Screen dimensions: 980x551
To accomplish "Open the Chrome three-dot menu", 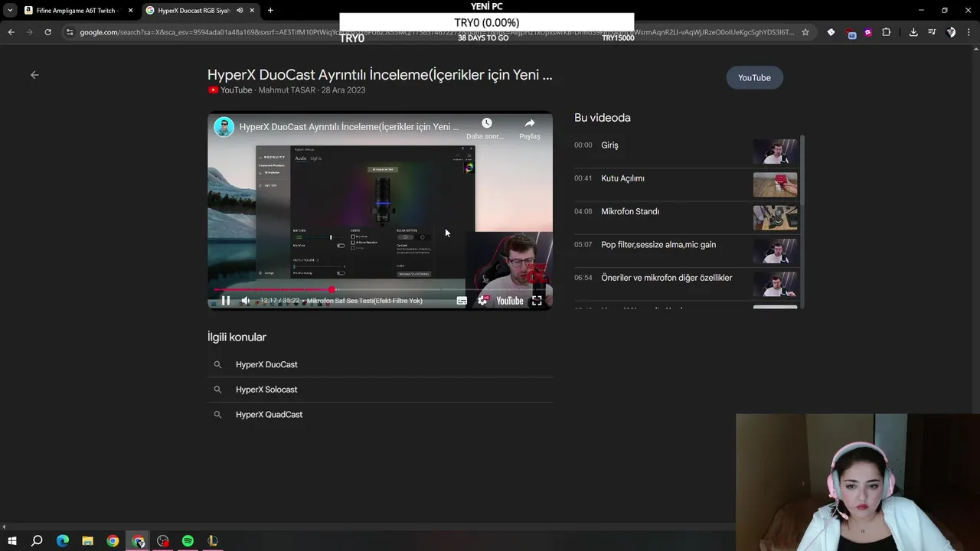I will 969,32.
